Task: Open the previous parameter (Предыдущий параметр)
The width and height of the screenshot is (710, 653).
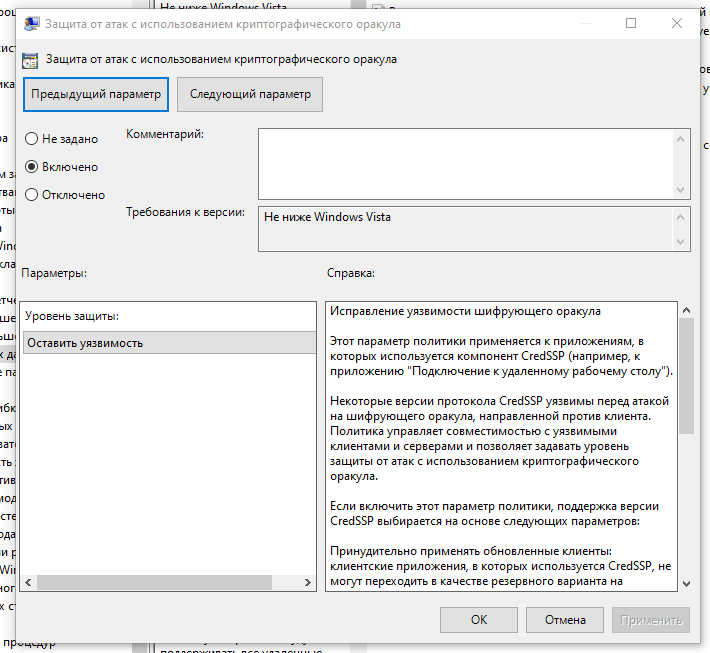Action: pyautogui.click(x=96, y=94)
